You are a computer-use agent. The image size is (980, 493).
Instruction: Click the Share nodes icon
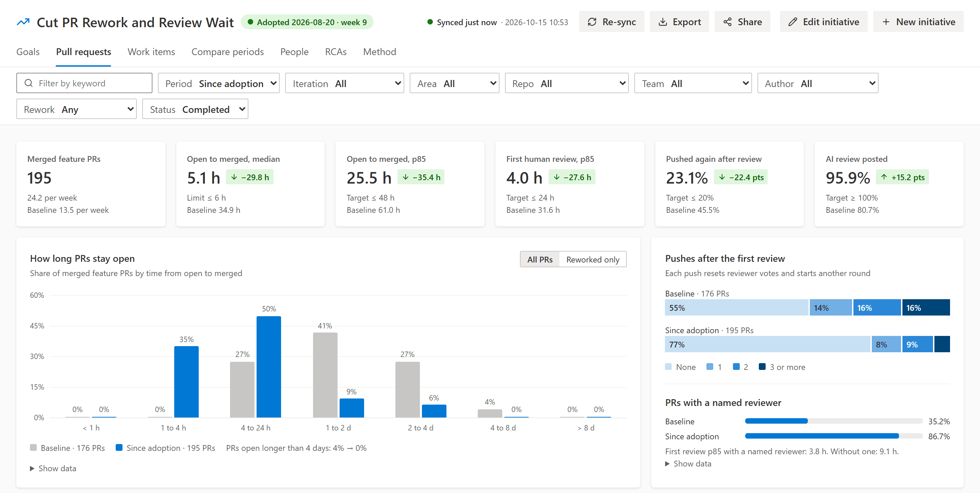coord(728,22)
